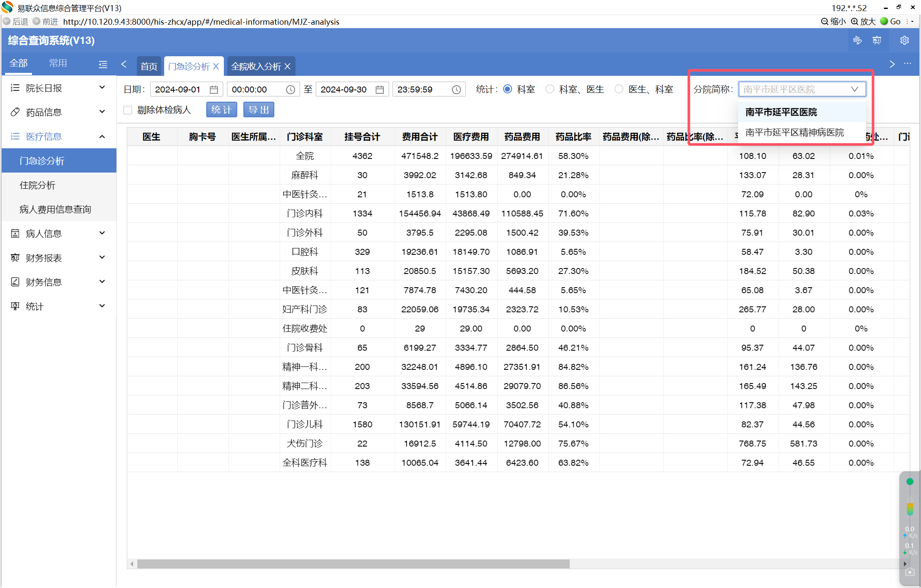Click the tab more options ellipsis
921x588 pixels.
tap(907, 64)
